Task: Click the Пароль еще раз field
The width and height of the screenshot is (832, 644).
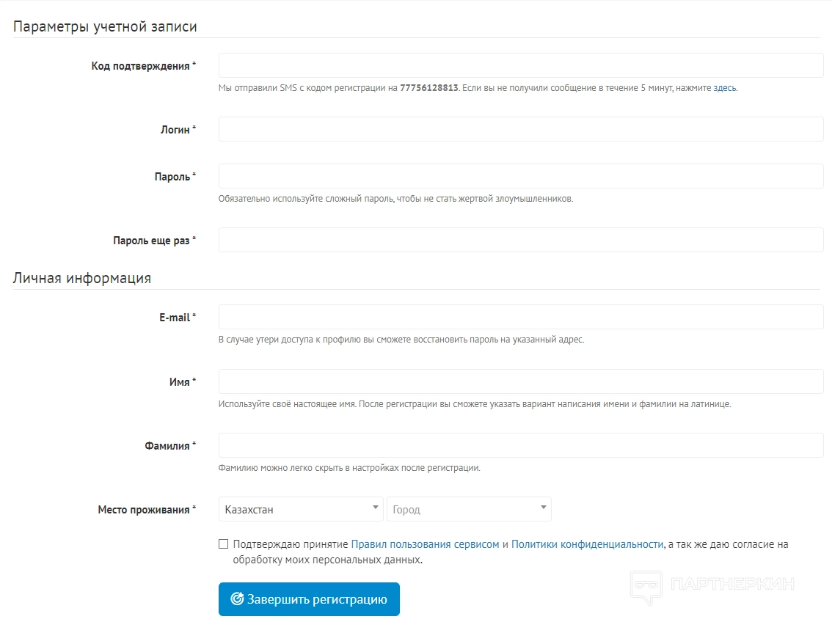Action: coord(521,240)
